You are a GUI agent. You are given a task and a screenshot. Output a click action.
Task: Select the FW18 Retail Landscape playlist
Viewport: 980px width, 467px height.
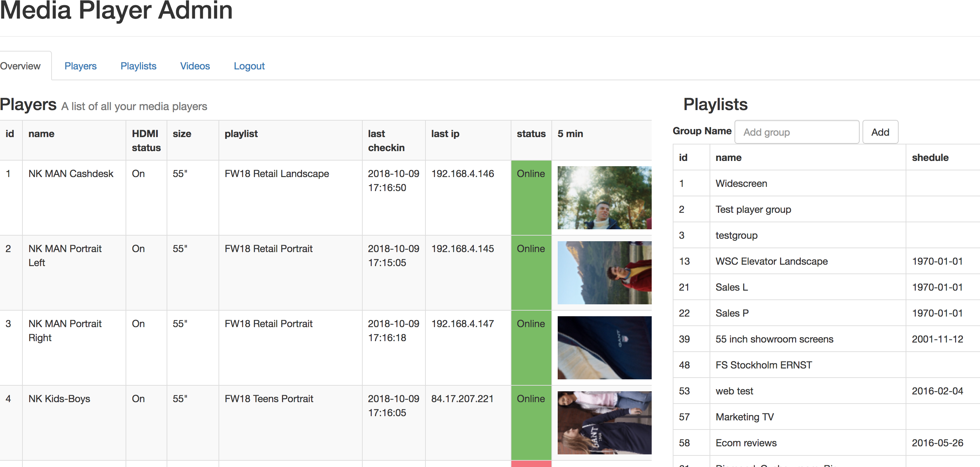tap(277, 174)
